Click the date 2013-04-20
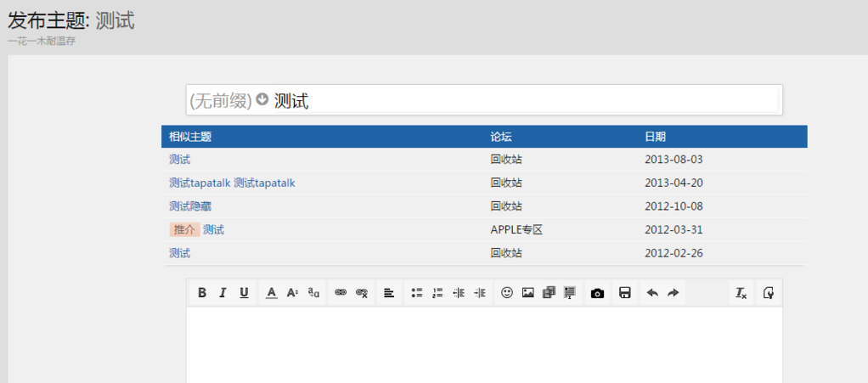Image resolution: width=868 pixels, height=383 pixels. (x=674, y=183)
